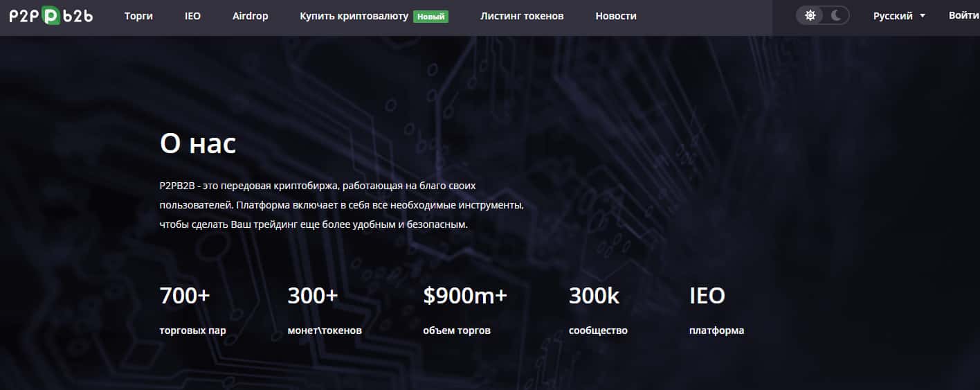The height and width of the screenshot is (390, 980).
Task: Open the Русский language dropdown
Action: pos(893,16)
